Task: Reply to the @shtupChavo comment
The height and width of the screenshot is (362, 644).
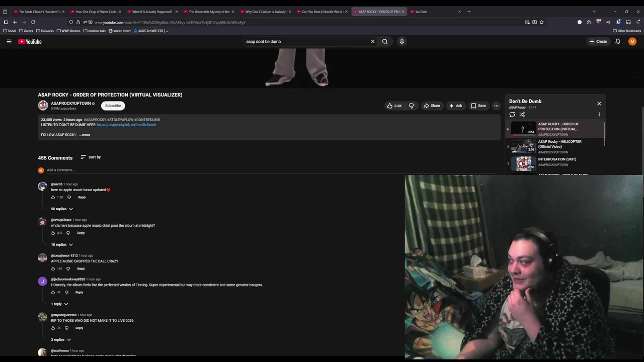Action: [x=81, y=233]
